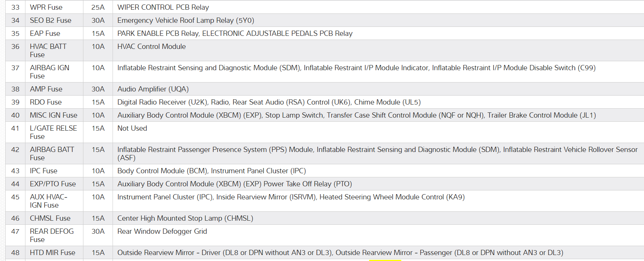Click the IPC Fuse name cell
The image size is (644, 261).
(x=43, y=171)
